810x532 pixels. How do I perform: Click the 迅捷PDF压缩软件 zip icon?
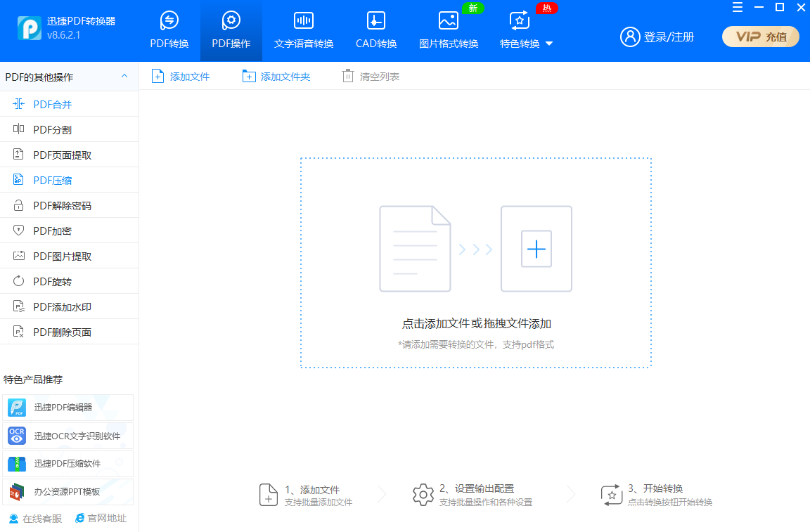(17, 463)
